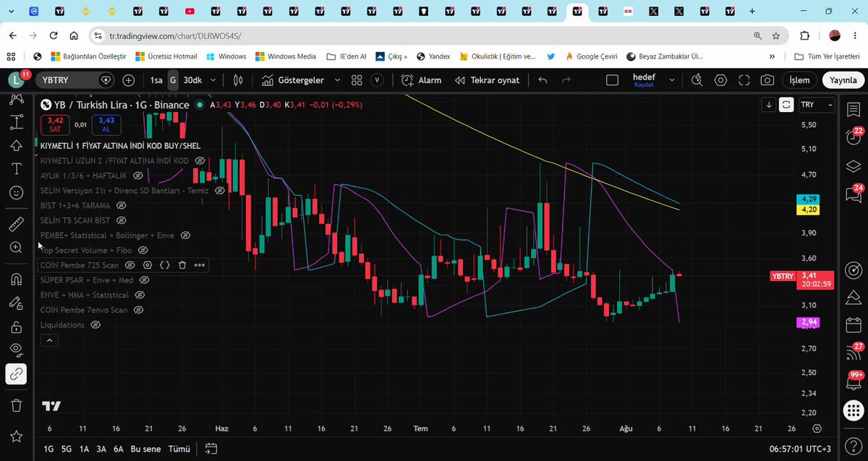Open chart settings hexagon gear icon
Viewport: 868px width, 461px height.
pyautogui.click(x=720, y=80)
